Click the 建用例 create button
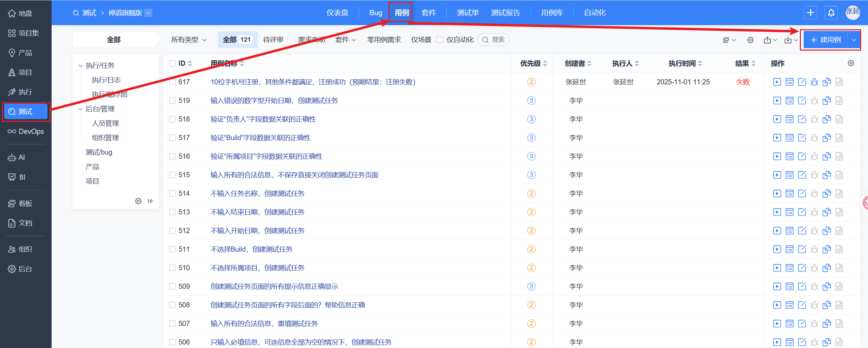The height and width of the screenshot is (348, 868). pyautogui.click(x=825, y=40)
